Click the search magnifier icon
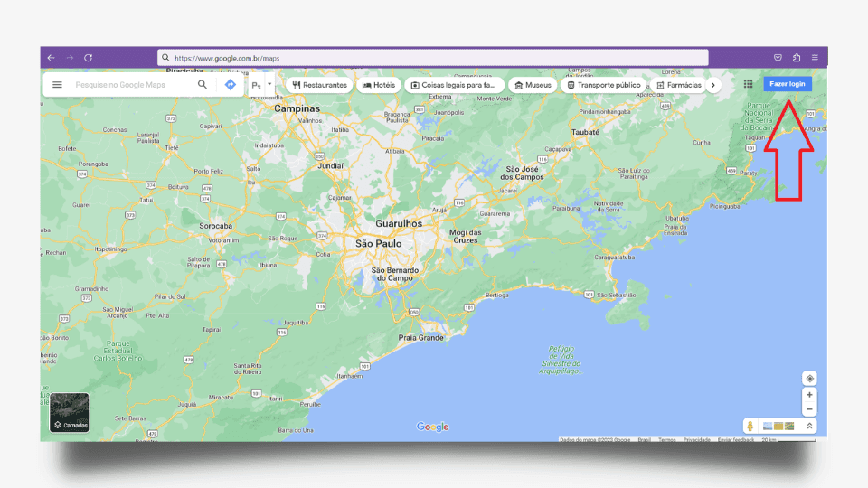Viewport: 868px width, 488px height. [203, 85]
